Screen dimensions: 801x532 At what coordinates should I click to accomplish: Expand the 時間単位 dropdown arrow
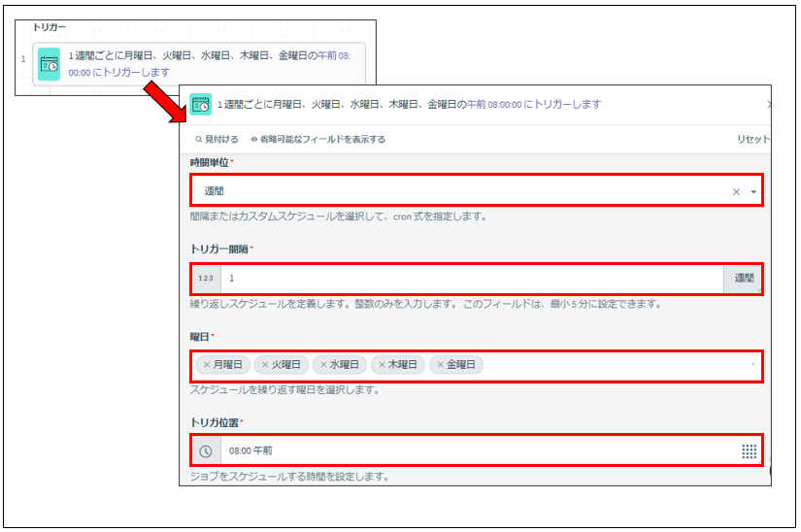753,192
